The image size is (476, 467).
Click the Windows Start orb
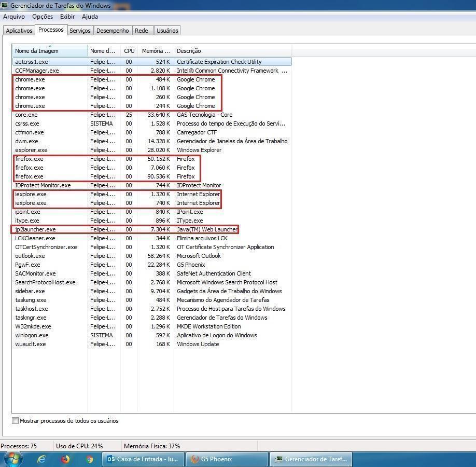(13, 459)
